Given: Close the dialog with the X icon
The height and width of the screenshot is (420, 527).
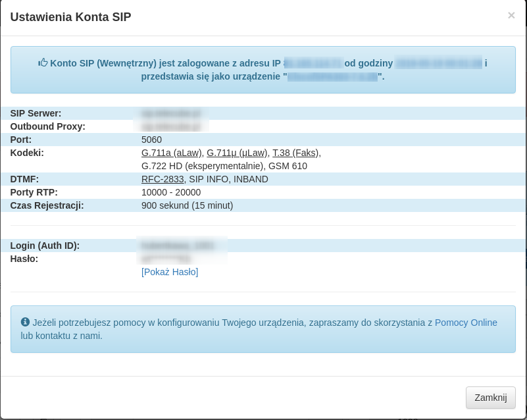Looking at the screenshot, I should pyautogui.click(x=511, y=15).
